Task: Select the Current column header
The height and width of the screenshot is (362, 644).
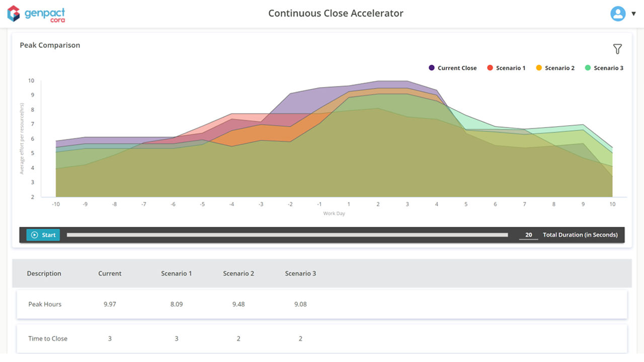Action: [x=110, y=274]
